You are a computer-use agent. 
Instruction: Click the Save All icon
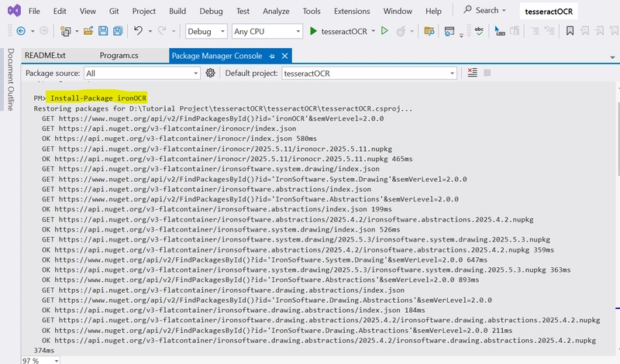pos(118,31)
